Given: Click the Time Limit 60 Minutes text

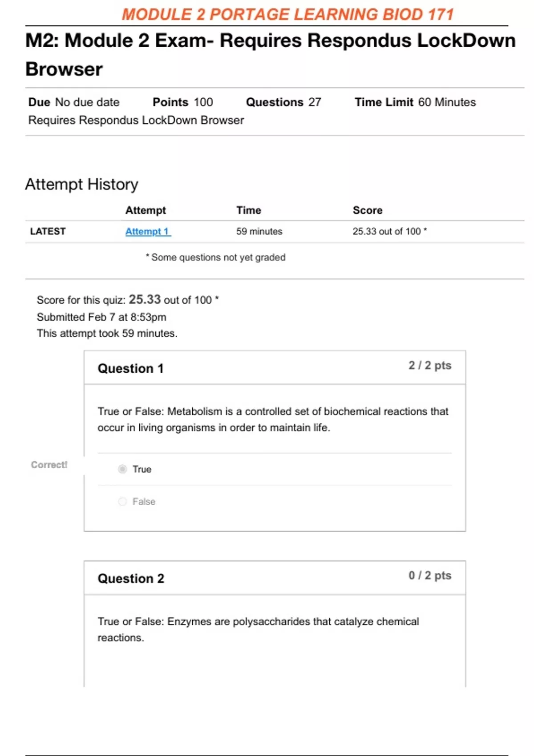Looking at the screenshot, I should [x=415, y=102].
